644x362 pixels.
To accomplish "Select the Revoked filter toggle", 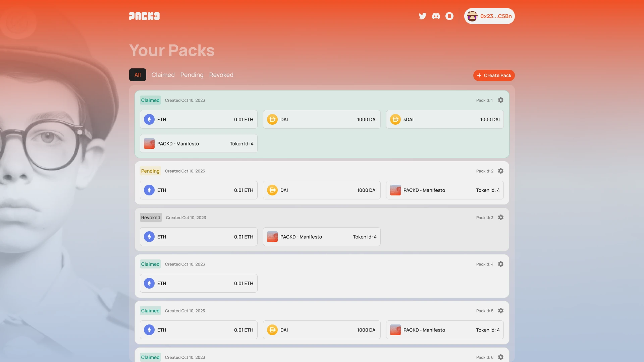I will coord(221,75).
